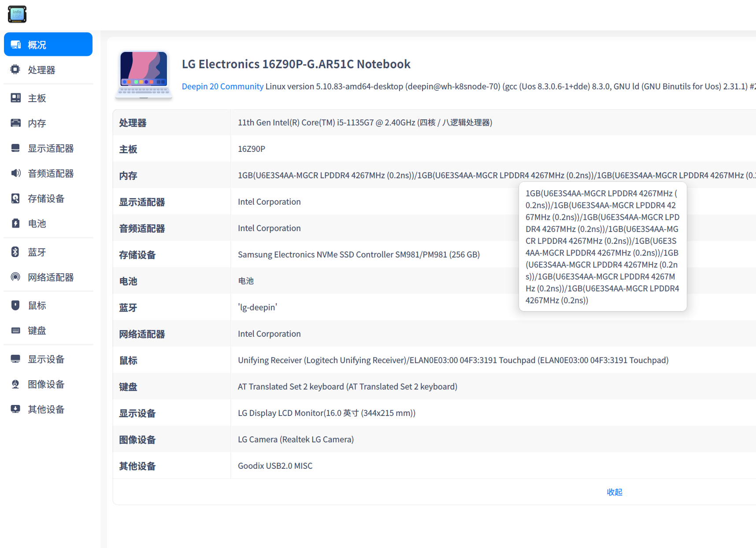Click the network icon for 网络适配器
Image resolution: width=756 pixels, height=548 pixels.
pyautogui.click(x=16, y=277)
